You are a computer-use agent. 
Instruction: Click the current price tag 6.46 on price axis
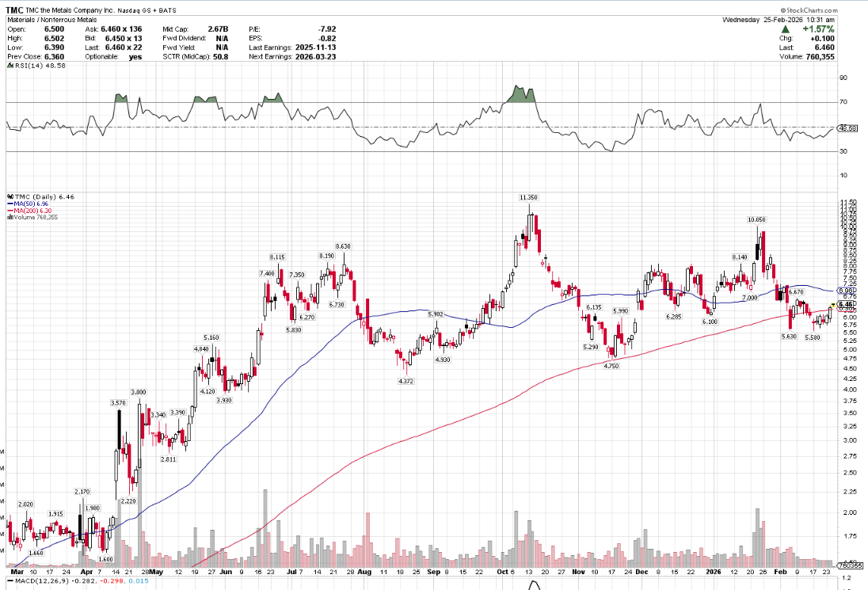[846, 304]
